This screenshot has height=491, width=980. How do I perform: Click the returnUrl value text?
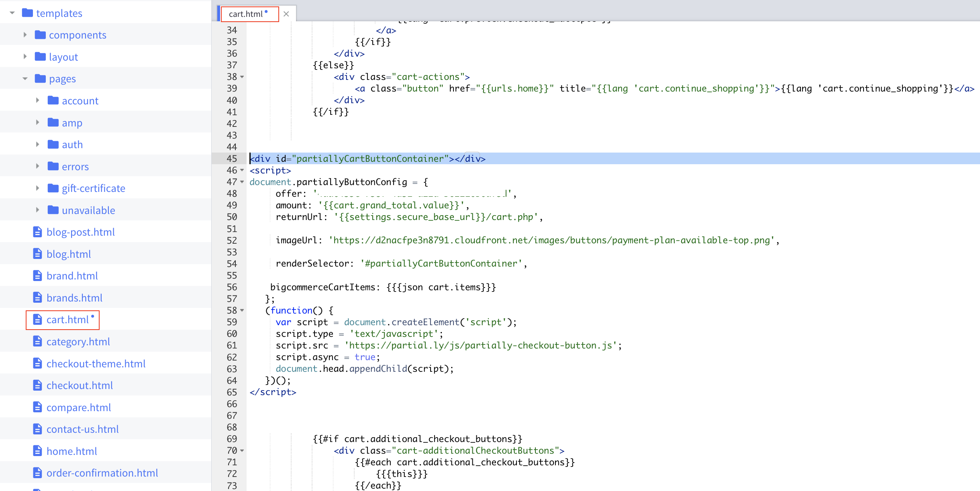click(436, 217)
